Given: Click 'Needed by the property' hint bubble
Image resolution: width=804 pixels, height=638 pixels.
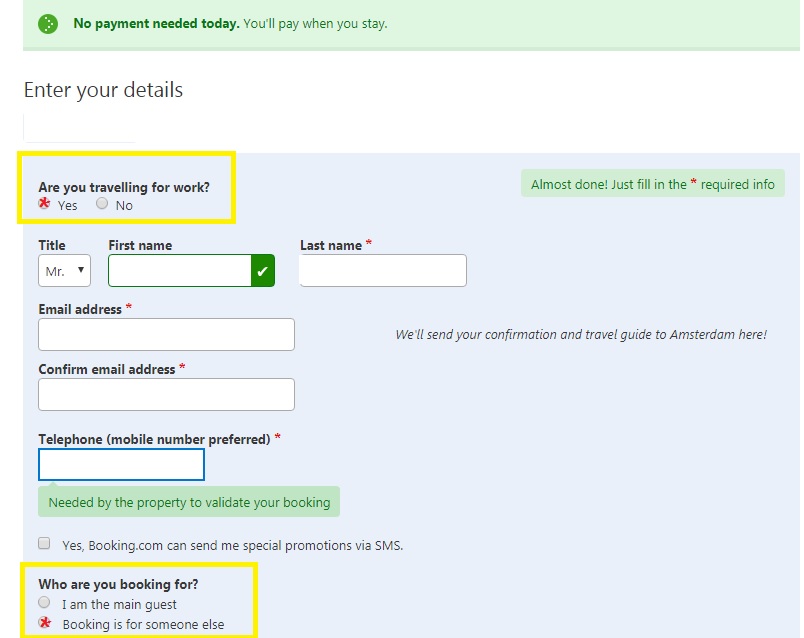Looking at the screenshot, I should [x=189, y=502].
